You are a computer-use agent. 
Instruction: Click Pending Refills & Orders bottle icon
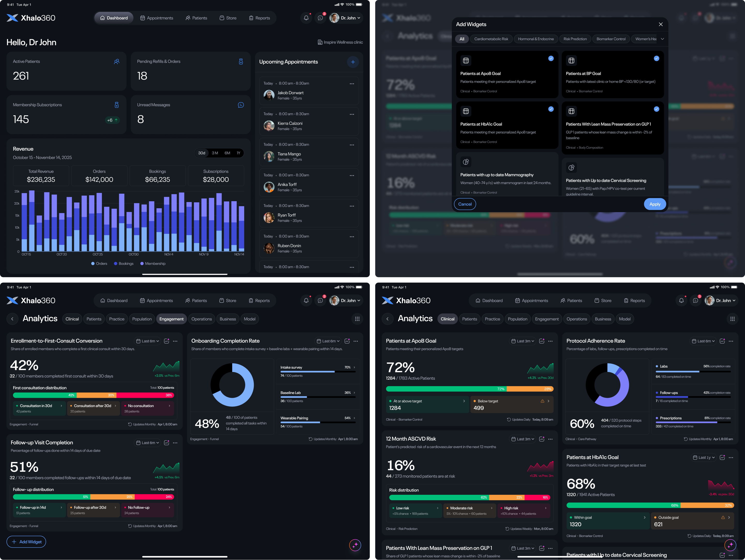click(x=241, y=62)
